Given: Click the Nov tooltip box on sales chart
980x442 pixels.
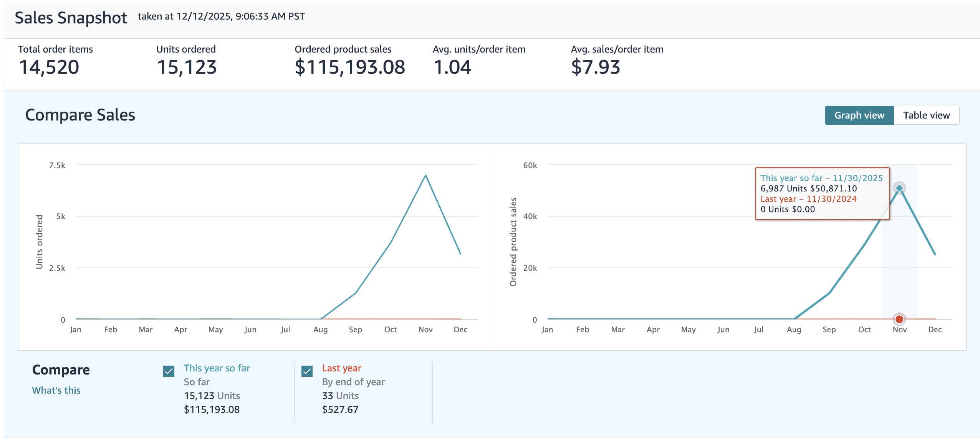Looking at the screenshot, I should point(822,194).
